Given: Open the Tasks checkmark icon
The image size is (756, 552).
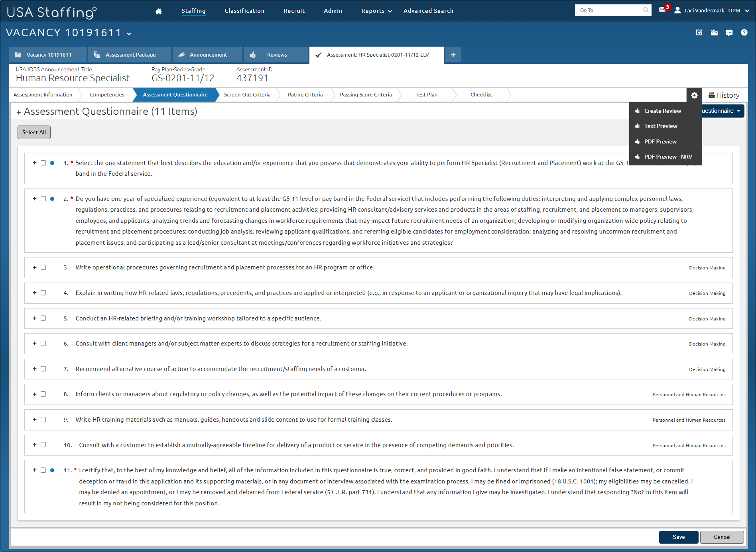Looking at the screenshot, I should pos(699,33).
